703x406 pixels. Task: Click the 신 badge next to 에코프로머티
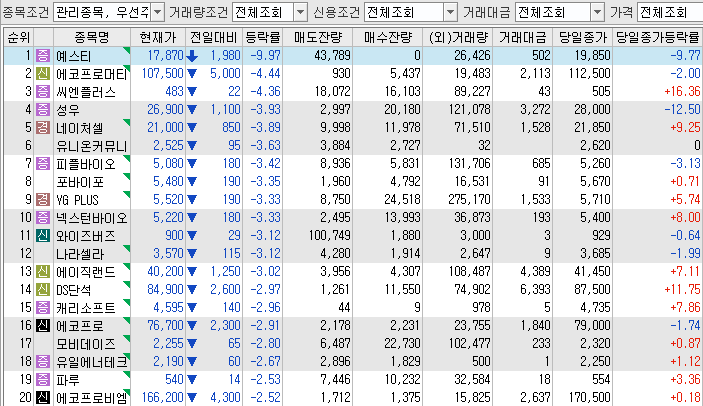click(x=43, y=74)
